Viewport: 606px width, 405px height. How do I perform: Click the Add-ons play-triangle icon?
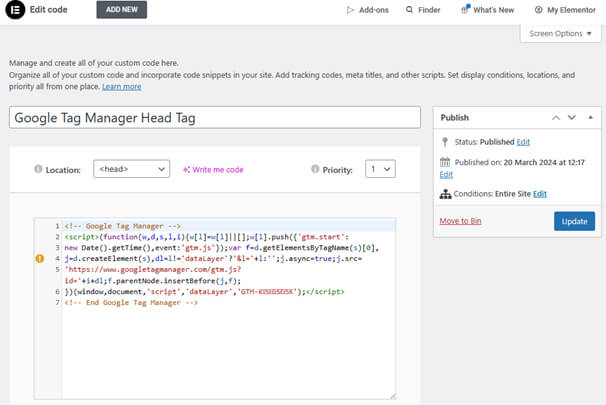[350, 10]
